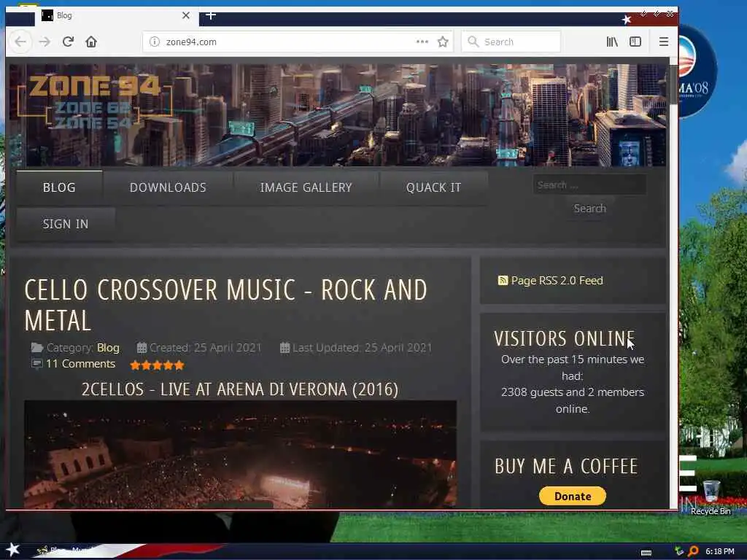
Task: Open the hamburger application menu
Action: 664,42
